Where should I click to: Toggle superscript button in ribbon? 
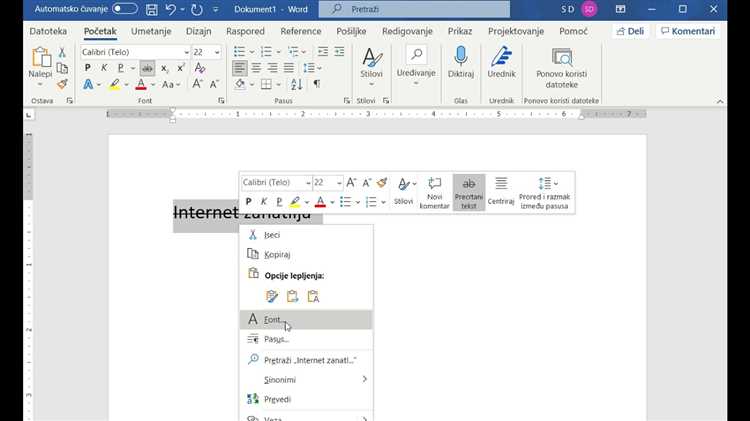(181, 68)
